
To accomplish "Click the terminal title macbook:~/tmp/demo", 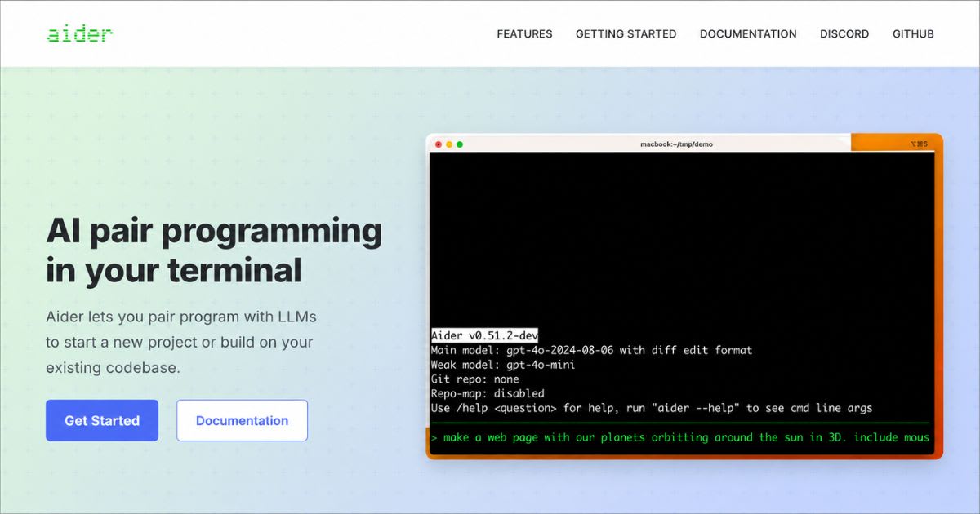I will click(x=676, y=144).
